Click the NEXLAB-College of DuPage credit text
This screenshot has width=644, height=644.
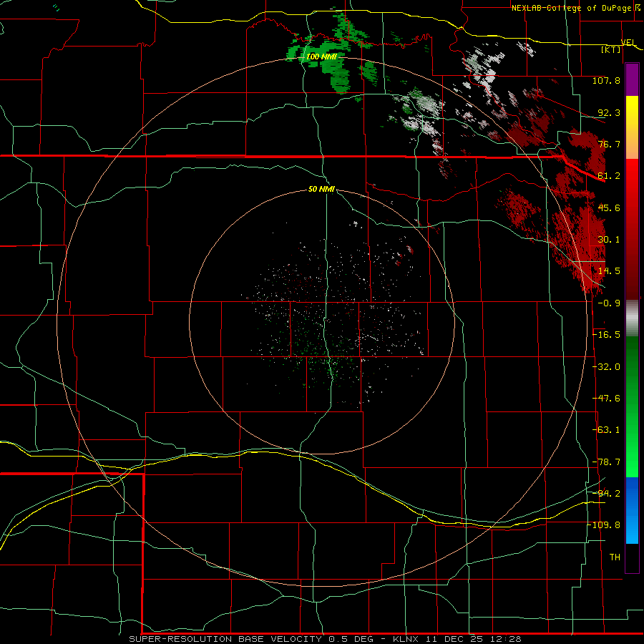(572, 8)
